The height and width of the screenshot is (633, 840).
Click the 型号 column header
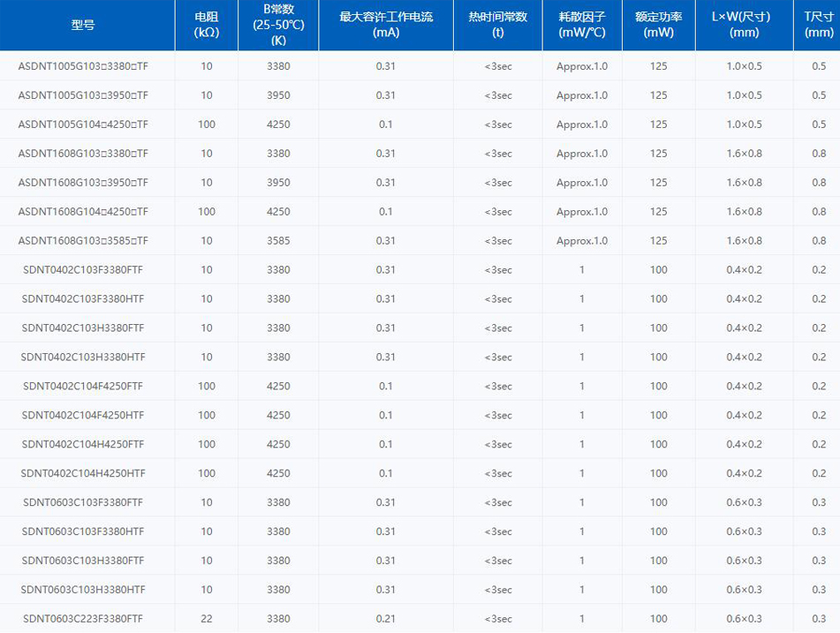[83, 25]
